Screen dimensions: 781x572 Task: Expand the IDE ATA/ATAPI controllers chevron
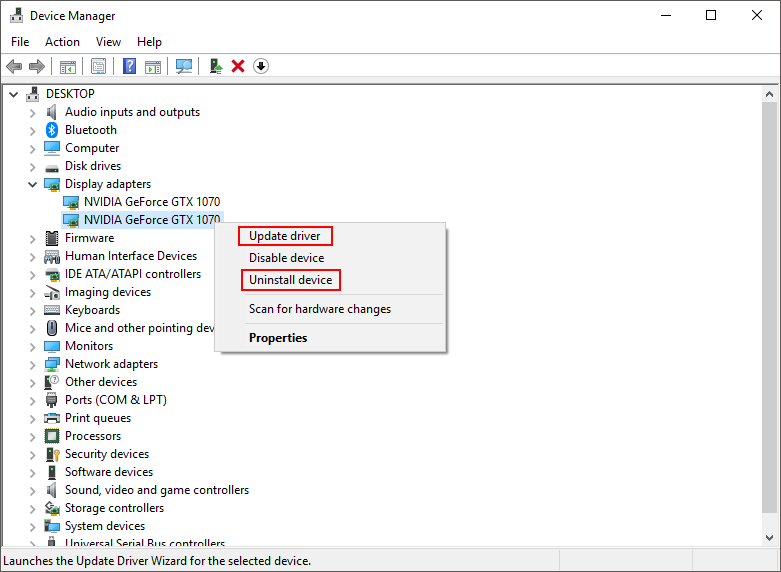(x=32, y=275)
